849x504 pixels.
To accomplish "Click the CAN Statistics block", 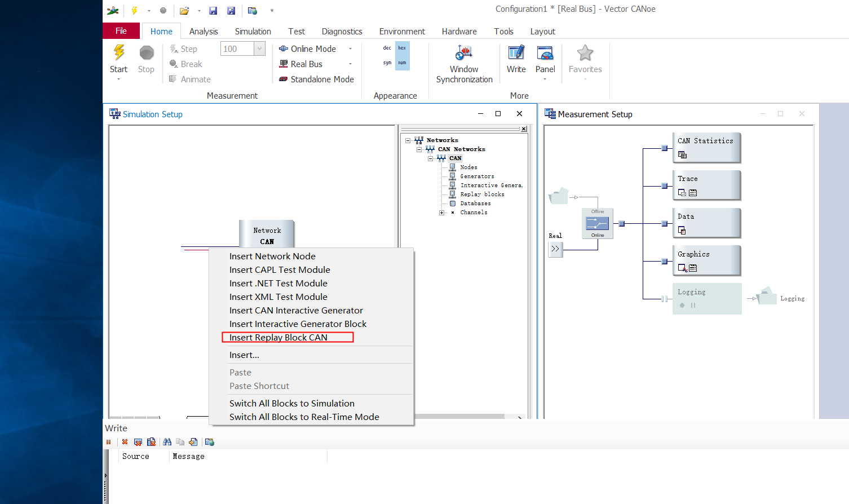I will click(x=706, y=148).
